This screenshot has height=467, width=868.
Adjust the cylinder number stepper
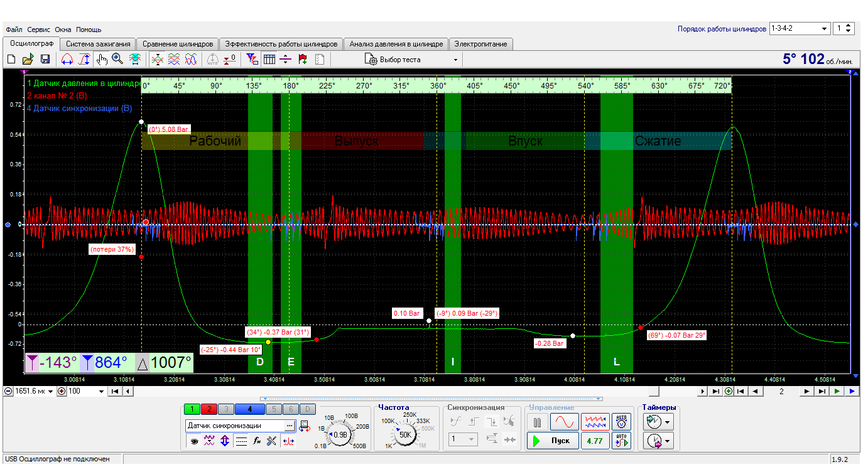pyautogui.click(x=849, y=29)
